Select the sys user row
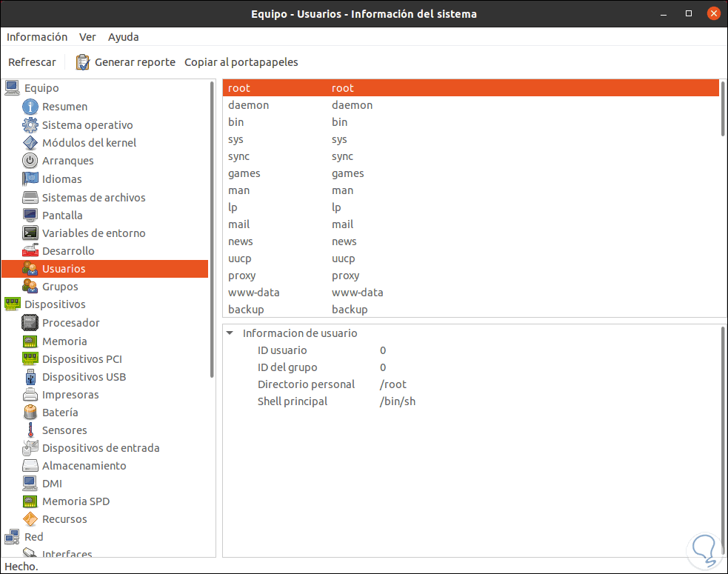Viewport: 728px width, 574px height. pyautogui.click(x=471, y=139)
